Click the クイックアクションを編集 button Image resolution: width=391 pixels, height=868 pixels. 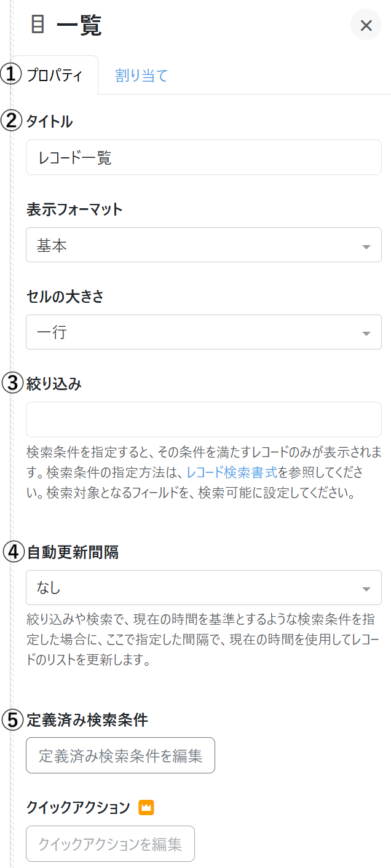110,844
